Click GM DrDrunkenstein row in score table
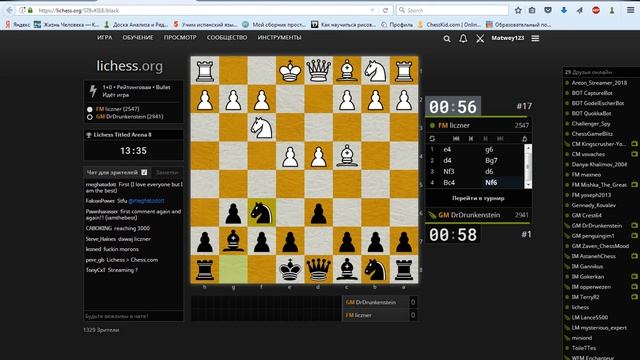The height and width of the screenshot is (360, 640). tap(380, 302)
